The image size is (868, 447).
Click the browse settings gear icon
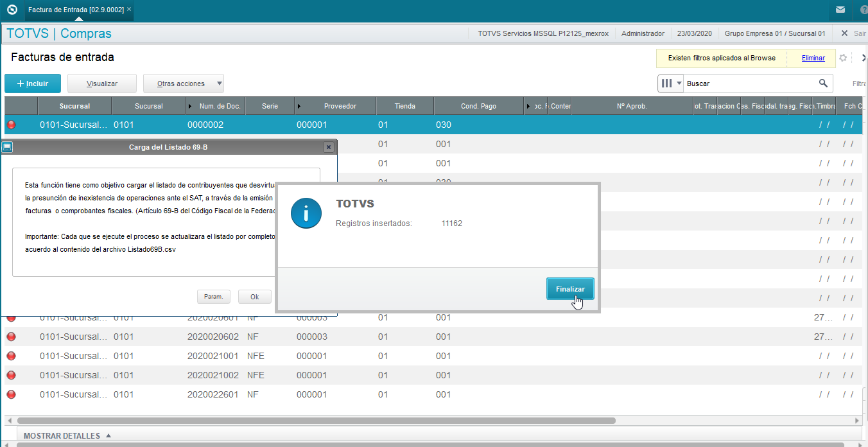coord(843,58)
